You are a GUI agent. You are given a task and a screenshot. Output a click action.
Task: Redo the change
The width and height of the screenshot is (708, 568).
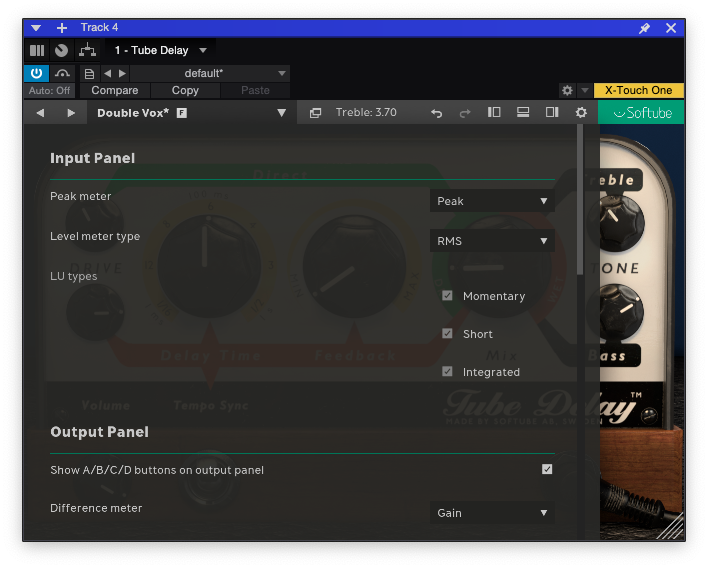tap(465, 113)
